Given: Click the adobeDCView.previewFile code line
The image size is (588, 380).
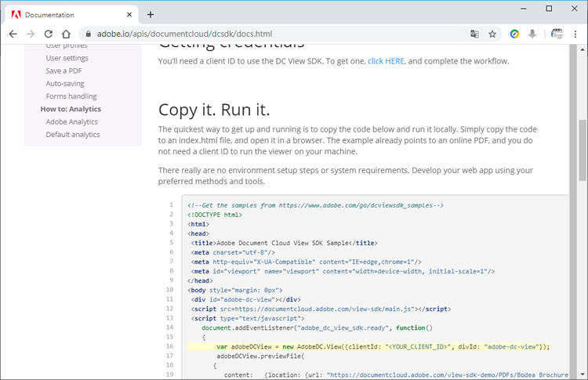Looking at the screenshot, I should pyautogui.click(x=260, y=356).
